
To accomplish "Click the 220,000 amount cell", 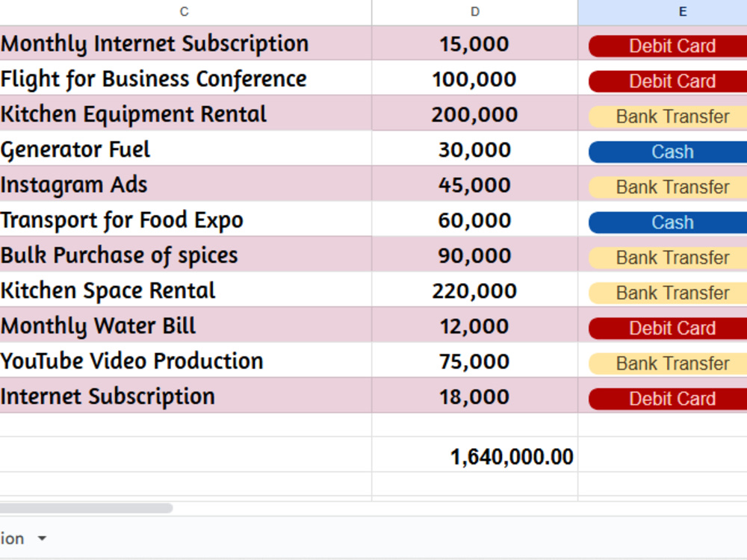I will (x=474, y=290).
